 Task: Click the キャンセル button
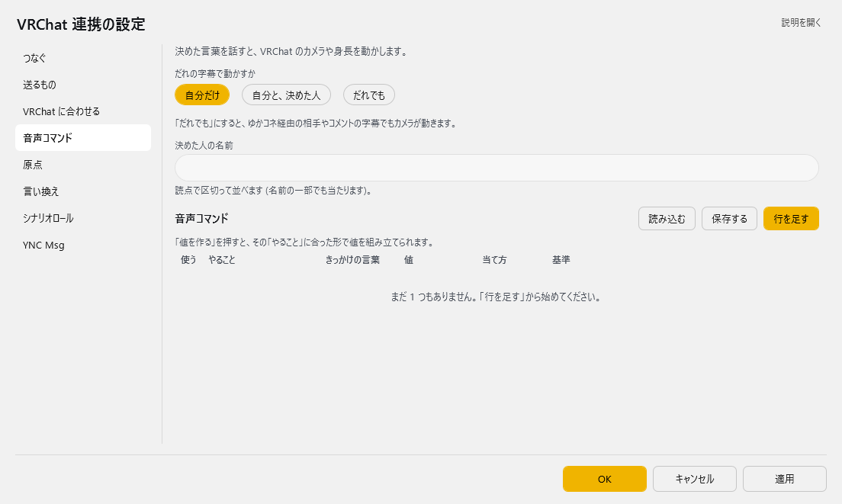point(694,479)
